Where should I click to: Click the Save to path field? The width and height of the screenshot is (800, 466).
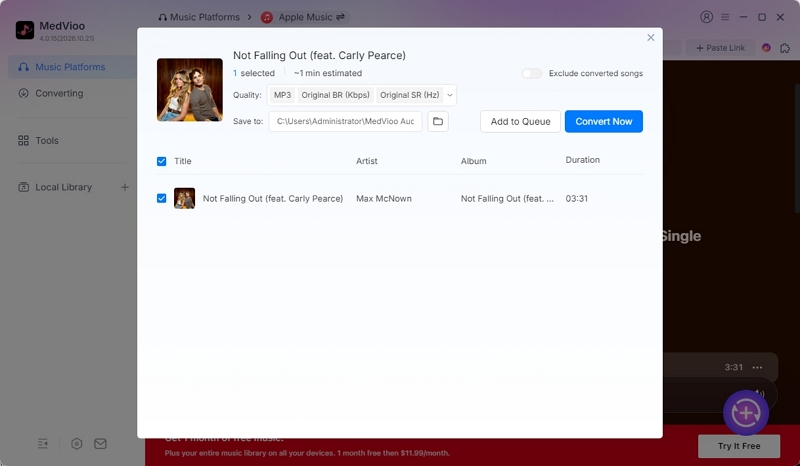click(345, 121)
